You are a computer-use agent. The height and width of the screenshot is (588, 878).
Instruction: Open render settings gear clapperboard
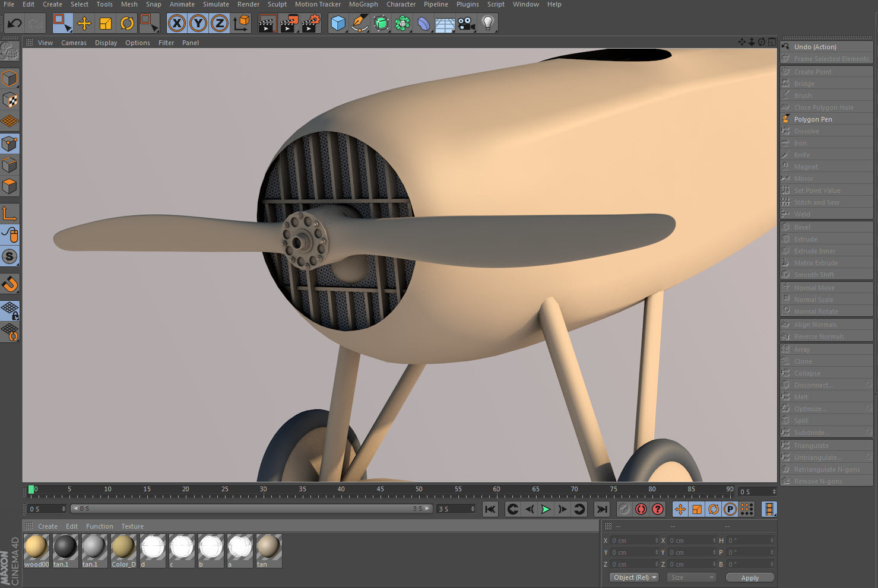click(x=310, y=24)
